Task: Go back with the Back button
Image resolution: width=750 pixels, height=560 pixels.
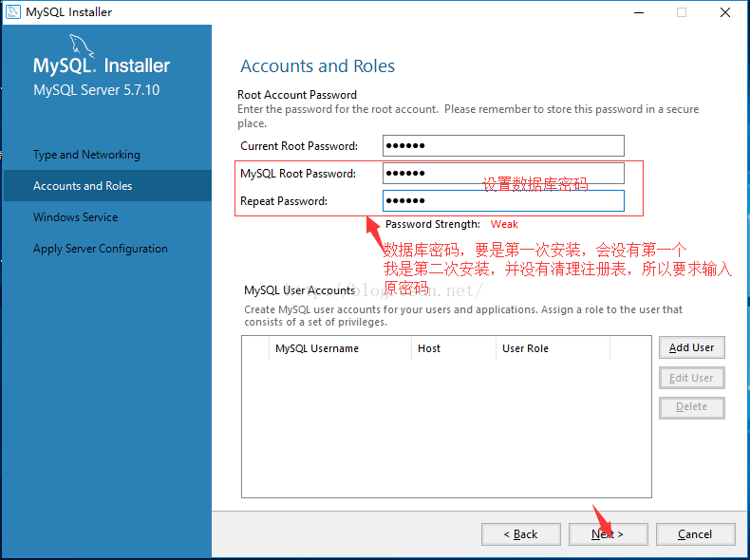Action: click(x=521, y=534)
